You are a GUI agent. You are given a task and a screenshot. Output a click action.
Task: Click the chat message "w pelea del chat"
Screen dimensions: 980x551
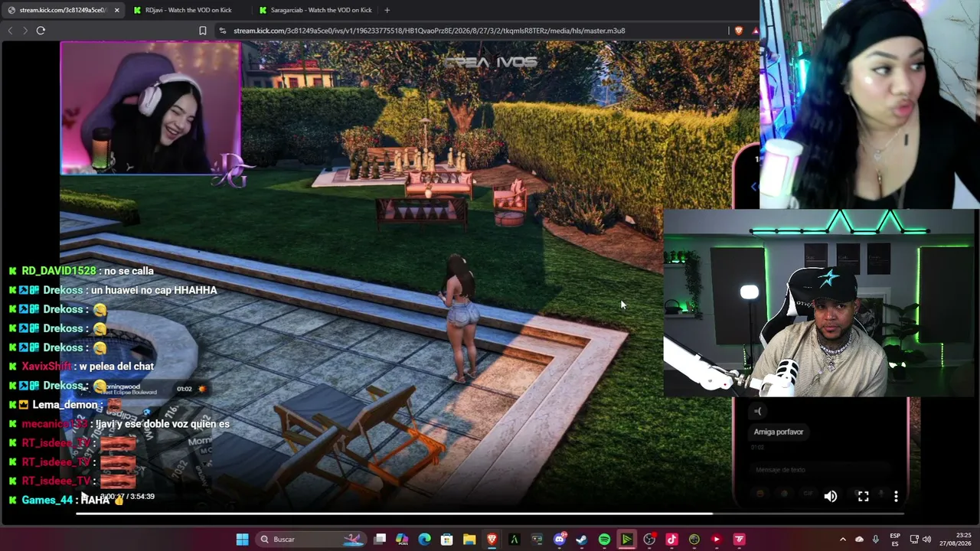point(116,367)
